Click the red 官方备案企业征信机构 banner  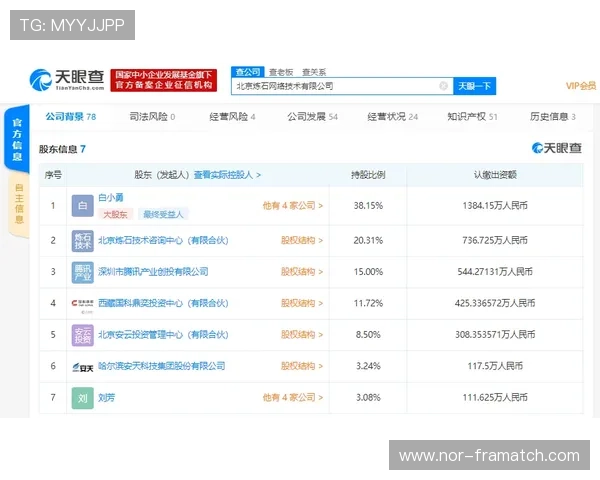coord(164,80)
